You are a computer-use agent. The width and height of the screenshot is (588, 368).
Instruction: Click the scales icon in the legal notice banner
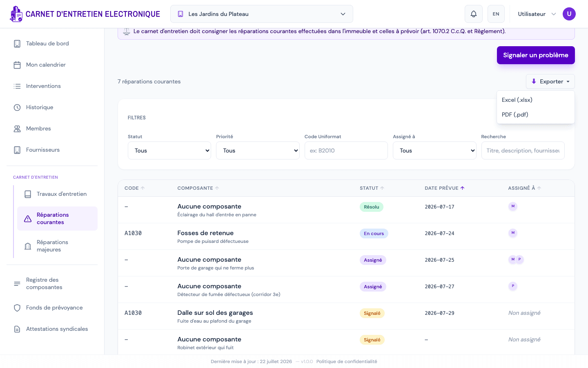(127, 31)
